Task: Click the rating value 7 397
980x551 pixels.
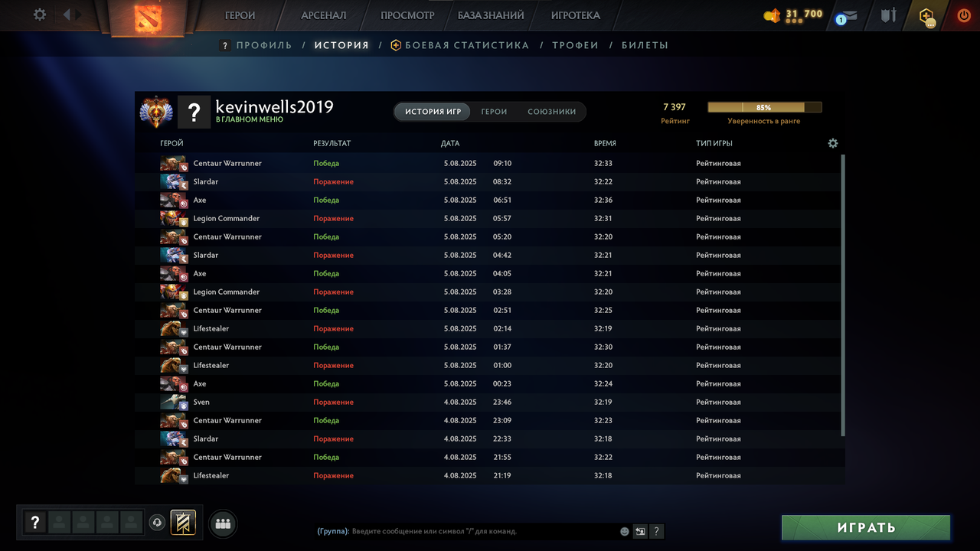Action: [675, 107]
